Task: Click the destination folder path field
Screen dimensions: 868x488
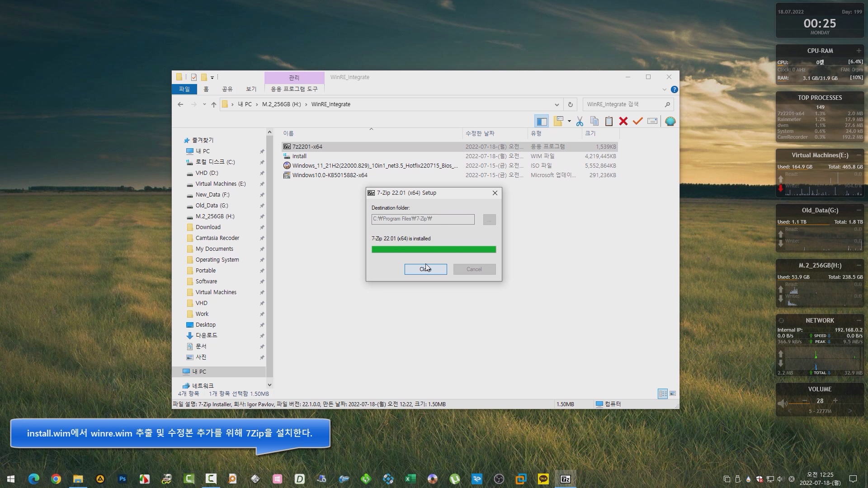Action: coord(423,219)
